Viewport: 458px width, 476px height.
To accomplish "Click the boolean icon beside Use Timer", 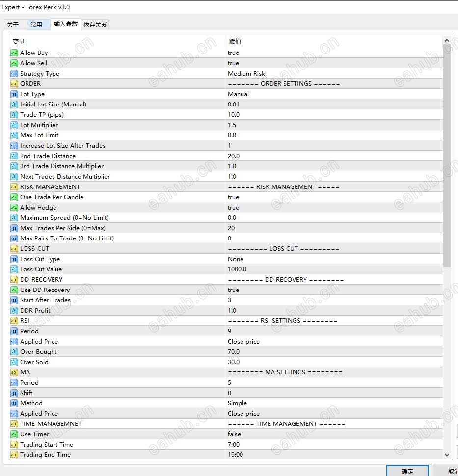I will [14, 434].
